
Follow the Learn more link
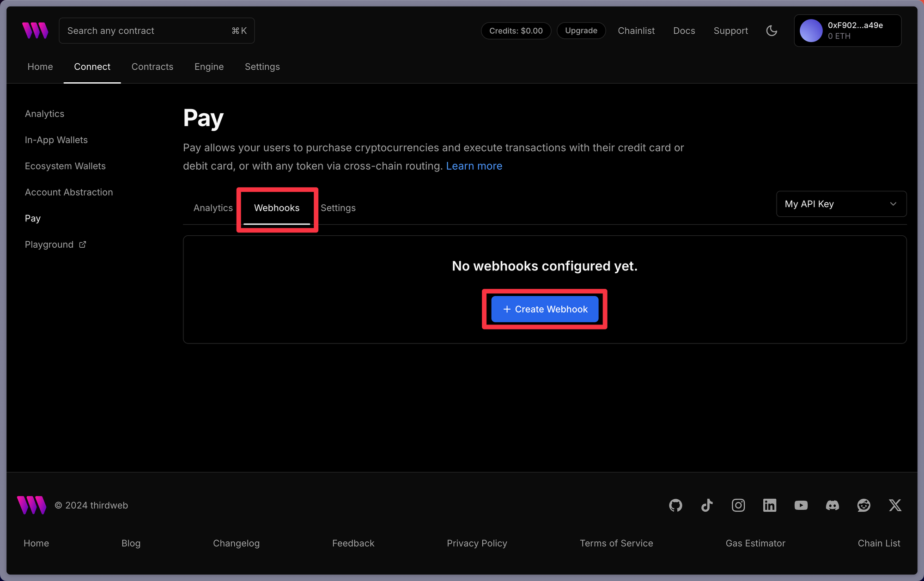pyautogui.click(x=474, y=166)
